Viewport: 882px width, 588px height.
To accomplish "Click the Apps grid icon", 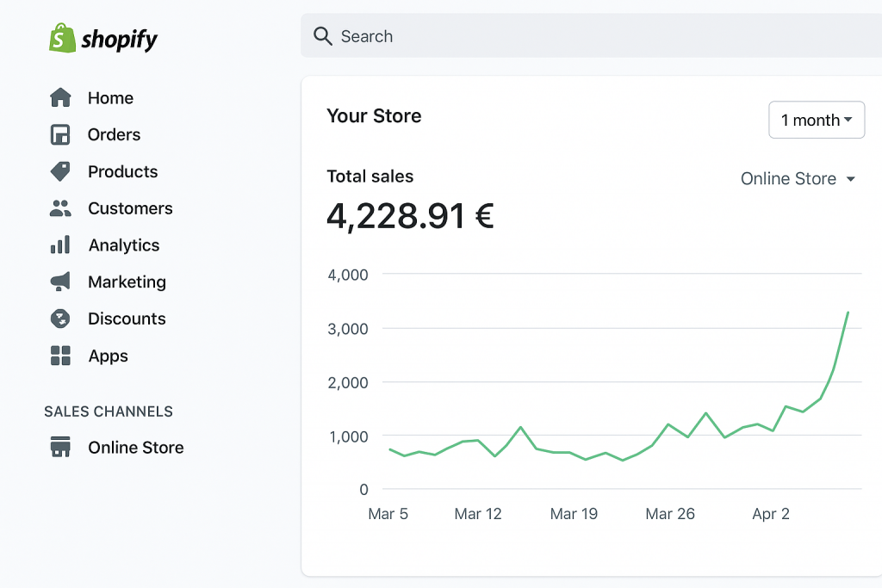I will pyautogui.click(x=60, y=356).
